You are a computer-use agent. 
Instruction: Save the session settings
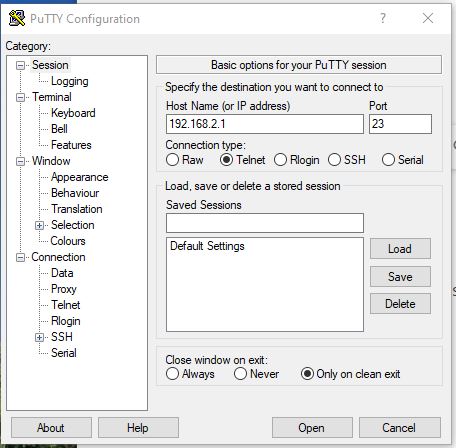click(400, 277)
